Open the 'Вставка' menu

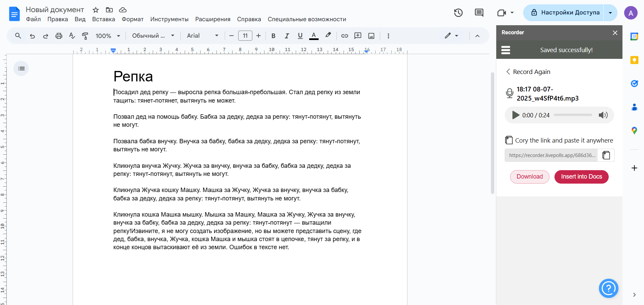(x=104, y=19)
